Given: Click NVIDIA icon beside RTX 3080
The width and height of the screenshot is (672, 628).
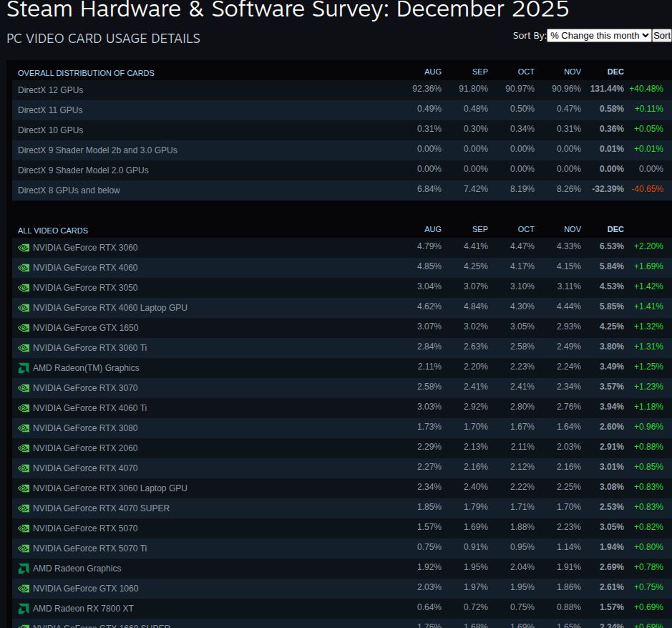Looking at the screenshot, I should (24, 428).
